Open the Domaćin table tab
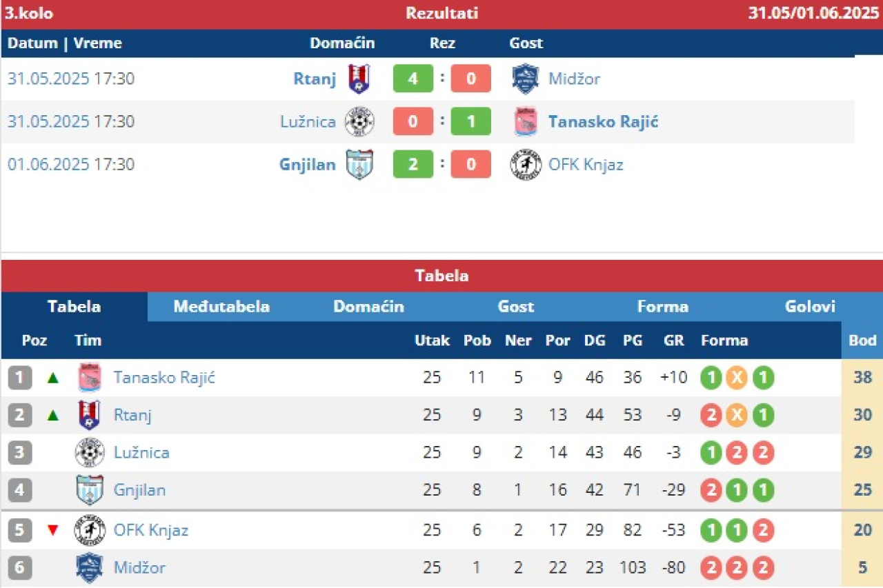The height and width of the screenshot is (588, 883). 368,307
